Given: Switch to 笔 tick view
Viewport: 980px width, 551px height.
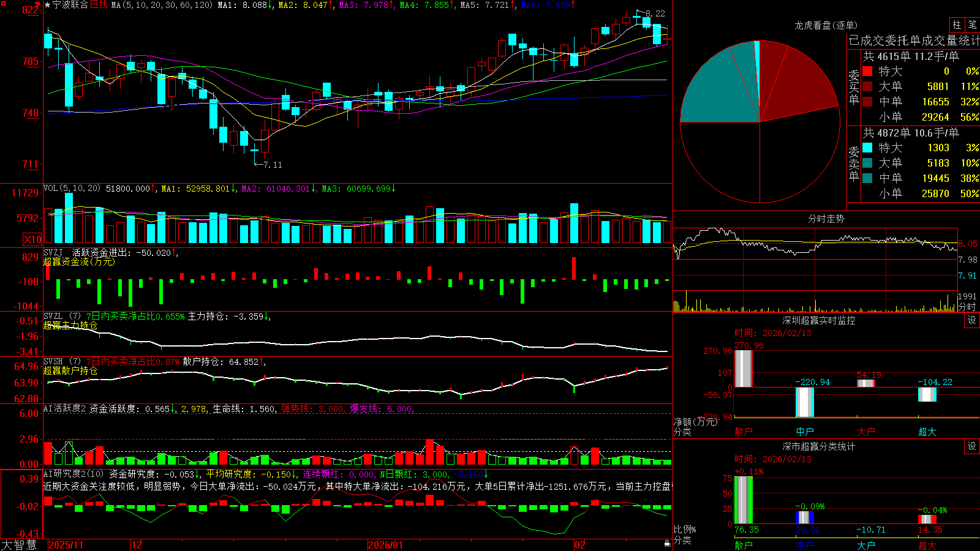Looking at the screenshot, I should pyautogui.click(x=972, y=24).
